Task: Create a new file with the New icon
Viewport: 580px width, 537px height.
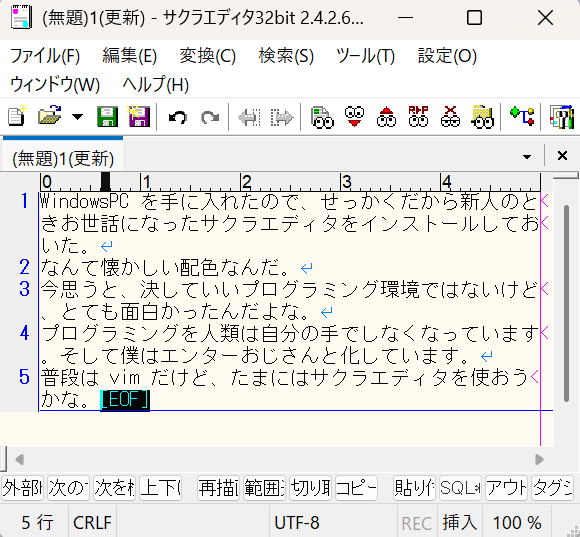Action: (x=17, y=117)
